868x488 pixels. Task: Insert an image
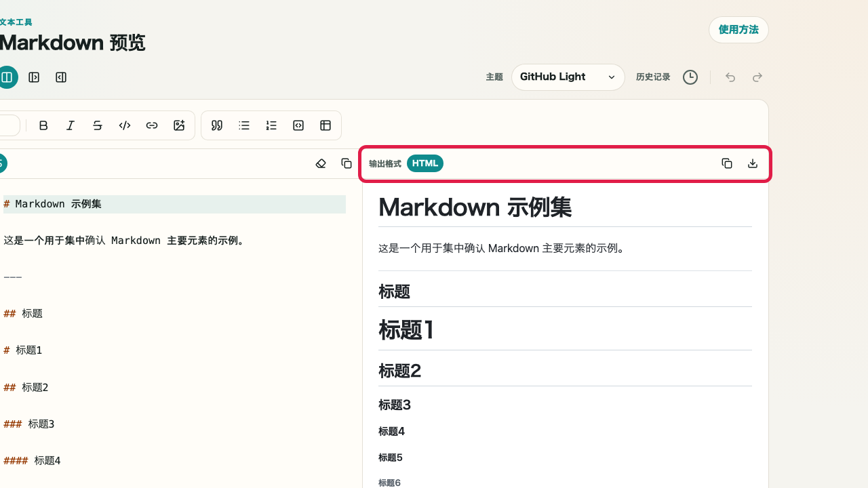click(179, 125)
